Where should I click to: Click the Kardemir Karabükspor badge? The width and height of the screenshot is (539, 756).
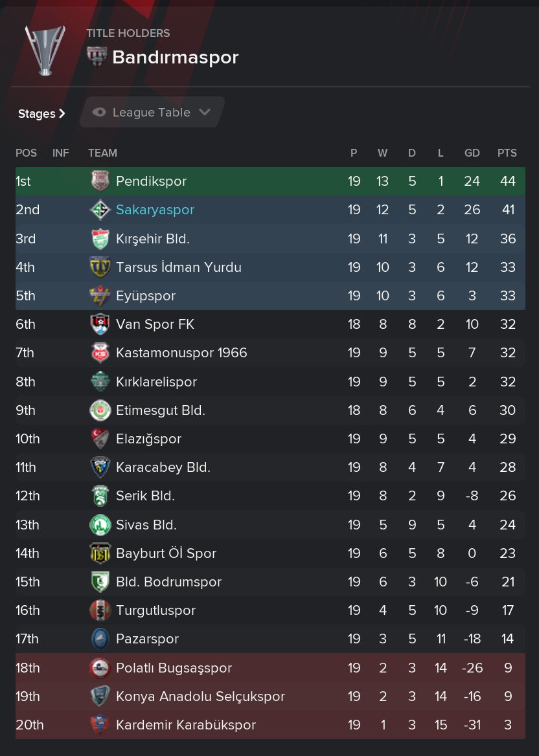[100, 725]
